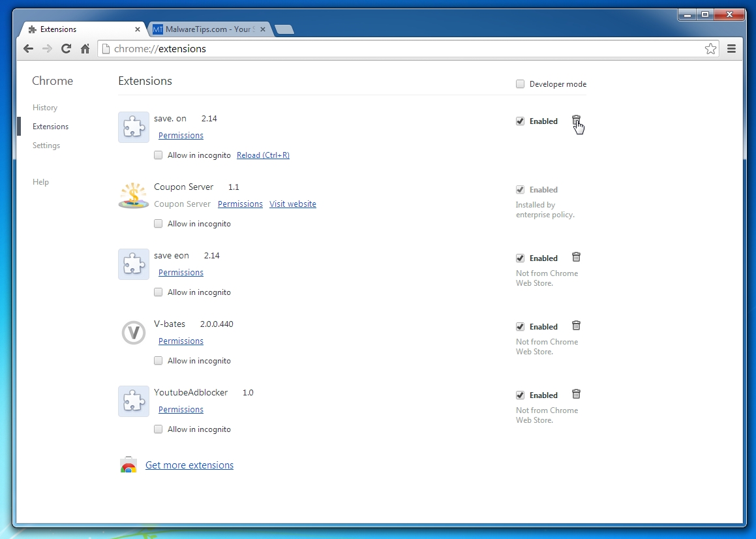
Task: Open the Chrome menu hamburger icon
Action: pos(731,48)
